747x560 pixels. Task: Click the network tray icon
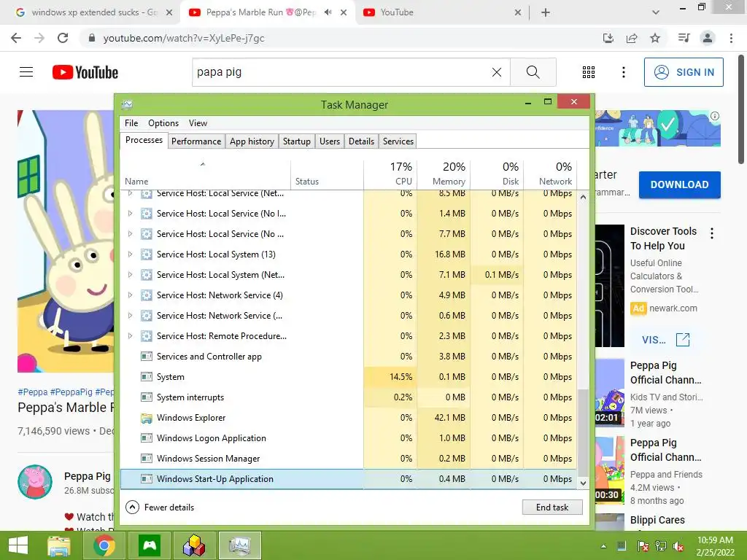tap(661, 546)
